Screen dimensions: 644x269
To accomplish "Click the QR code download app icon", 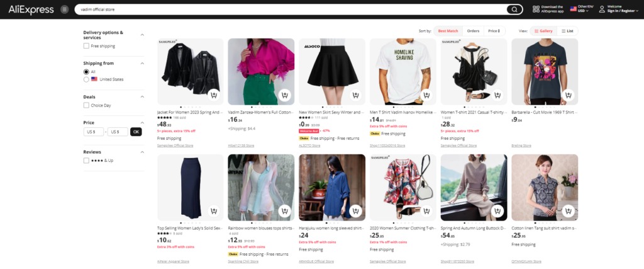I will pyautogui.click(x=536, y=9).
